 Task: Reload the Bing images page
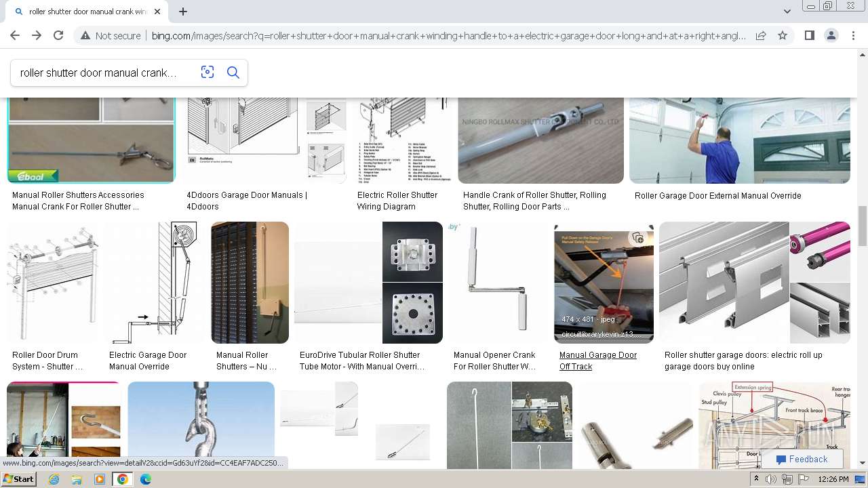coord(58,35)
